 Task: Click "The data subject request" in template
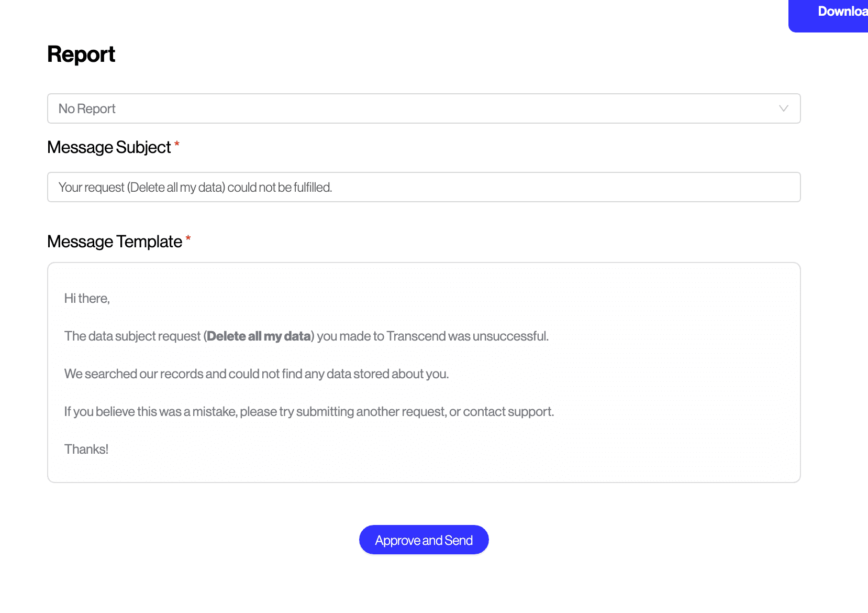(x=132, y=336)
